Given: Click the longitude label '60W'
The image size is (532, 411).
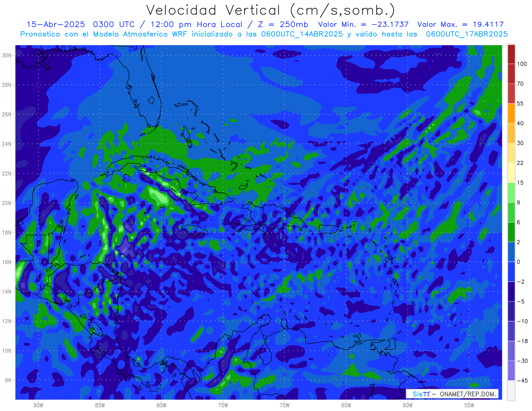Looking at the screenshot, I should (408, 405).
